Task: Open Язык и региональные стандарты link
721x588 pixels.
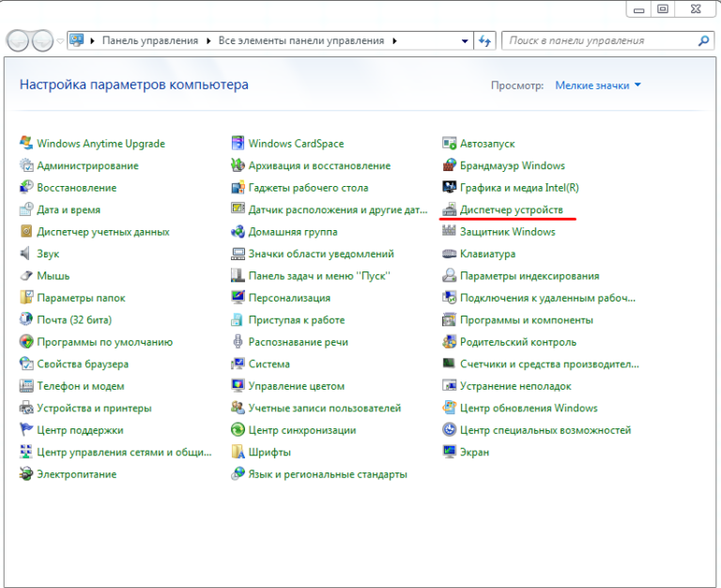Action: pos(328,475)
